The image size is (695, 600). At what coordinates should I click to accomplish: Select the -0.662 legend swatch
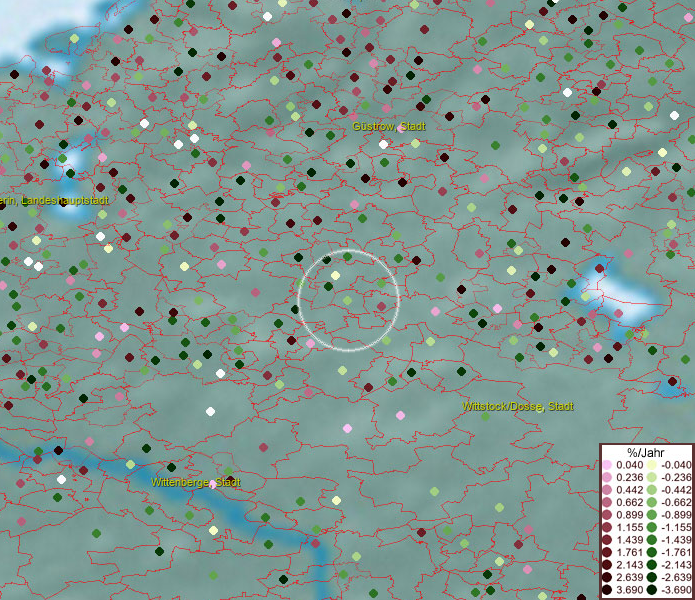click(x=652, y=503)
